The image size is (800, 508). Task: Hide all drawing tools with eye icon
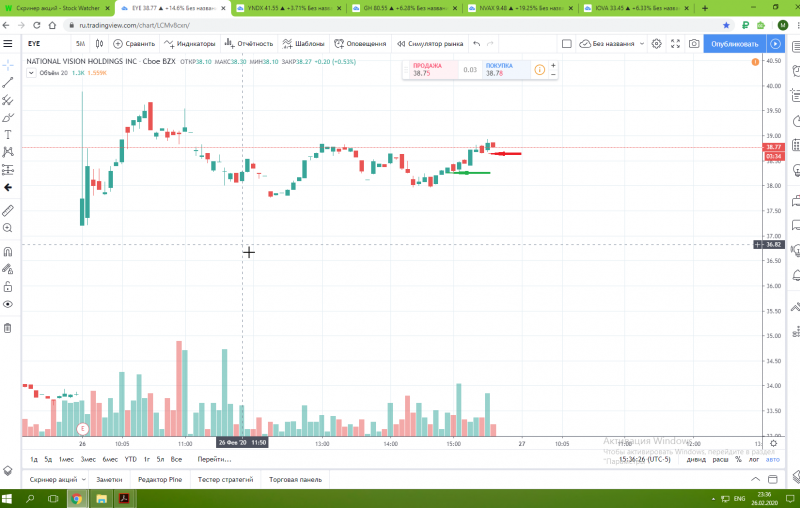point(8,304)
